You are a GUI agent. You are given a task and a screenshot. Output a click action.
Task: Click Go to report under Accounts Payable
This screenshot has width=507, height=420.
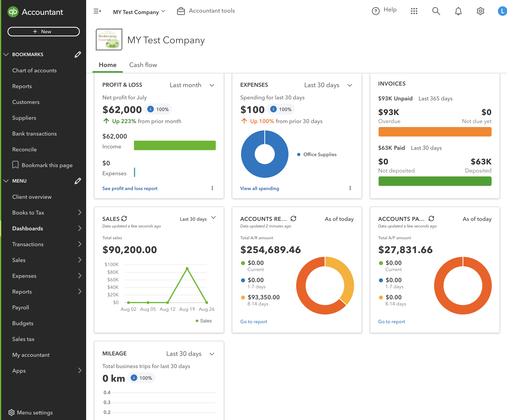[391, 321]
